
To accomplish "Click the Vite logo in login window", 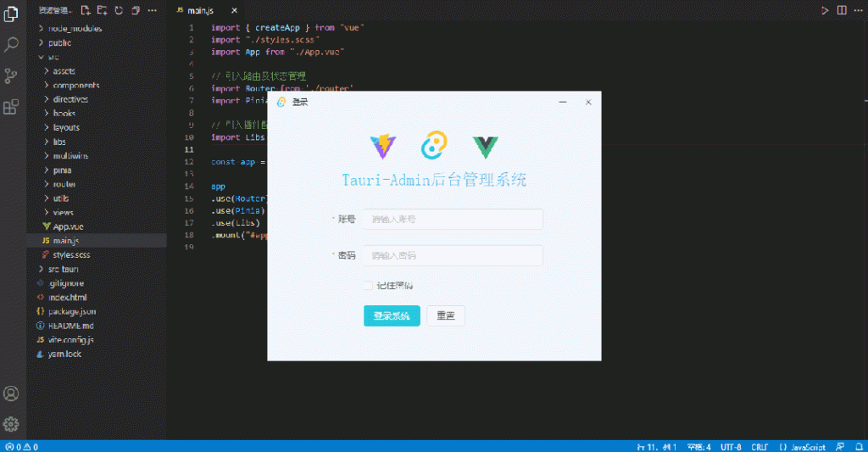I will point(383,146).
